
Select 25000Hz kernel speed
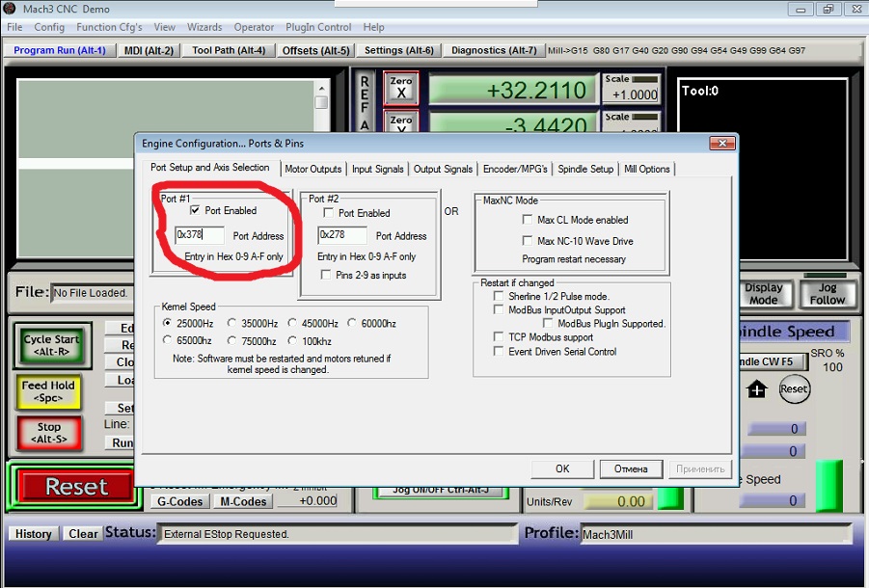167,323
